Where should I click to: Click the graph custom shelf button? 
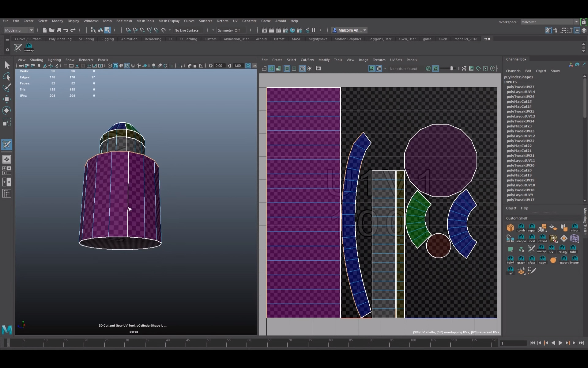(x=521, y=260)
